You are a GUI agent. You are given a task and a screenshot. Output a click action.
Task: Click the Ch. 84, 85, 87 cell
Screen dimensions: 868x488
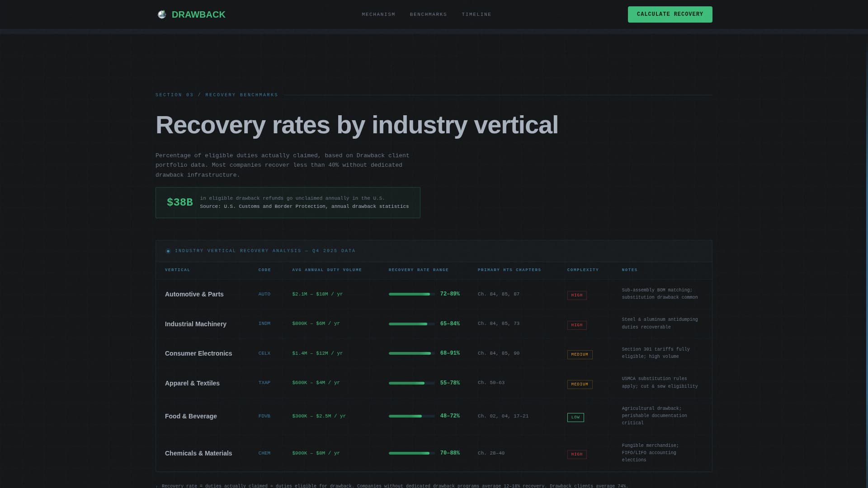(x=499, y=294)
